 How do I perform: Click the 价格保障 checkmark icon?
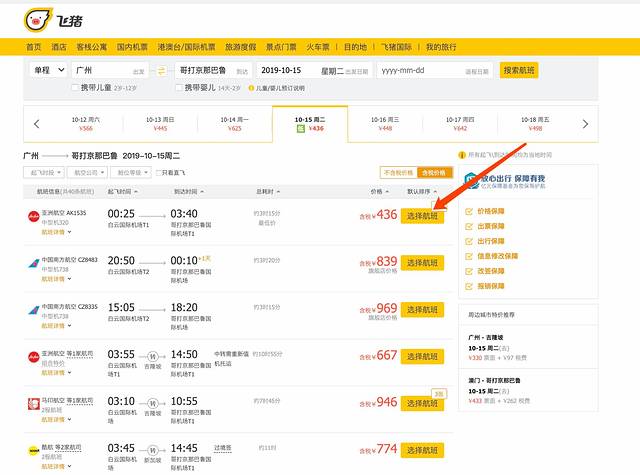click(x=470, y=211)
